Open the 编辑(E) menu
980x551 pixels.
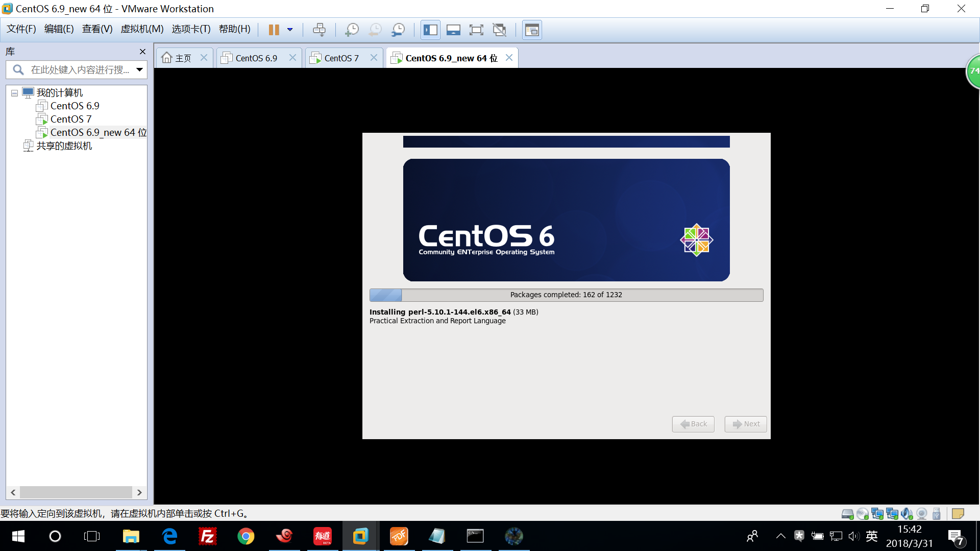point(59,29)
